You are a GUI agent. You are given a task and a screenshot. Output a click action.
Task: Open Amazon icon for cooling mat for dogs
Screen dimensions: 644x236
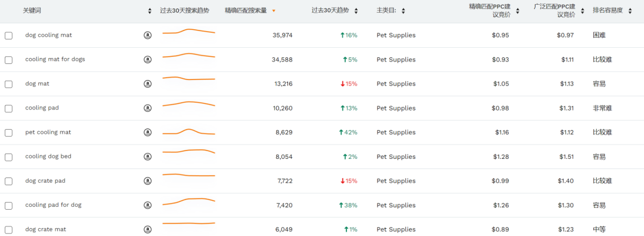point(147,60)
